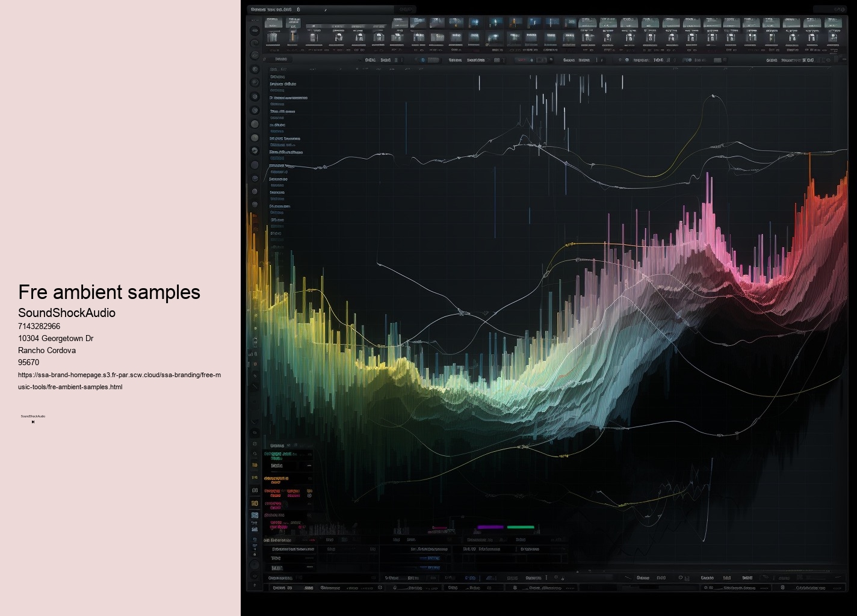Screen dimensions: 857x616
Task: Click the large SoundShockAudio name under the heading
Action: click(67, 313)
